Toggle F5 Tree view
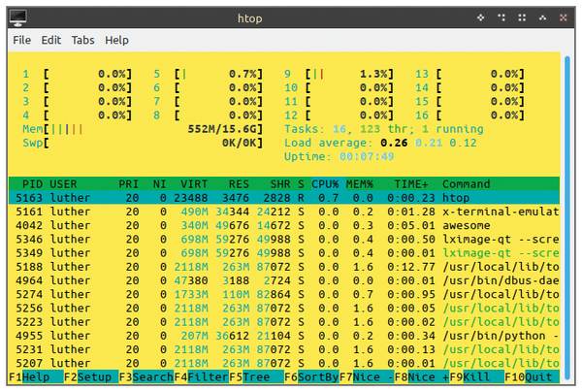This screenshot has width=582, height=392. (x=256, y=376)
